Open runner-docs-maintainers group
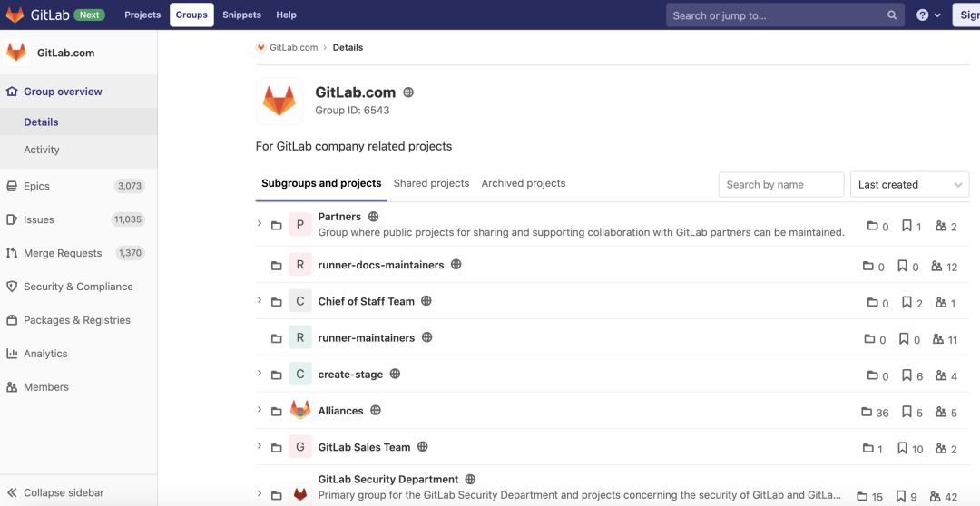 381,265
